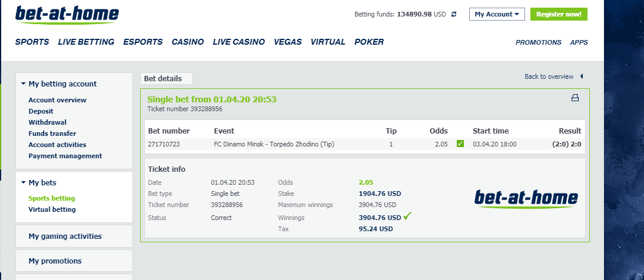
Task: Open the CASINO section
Action: point(188,42)
